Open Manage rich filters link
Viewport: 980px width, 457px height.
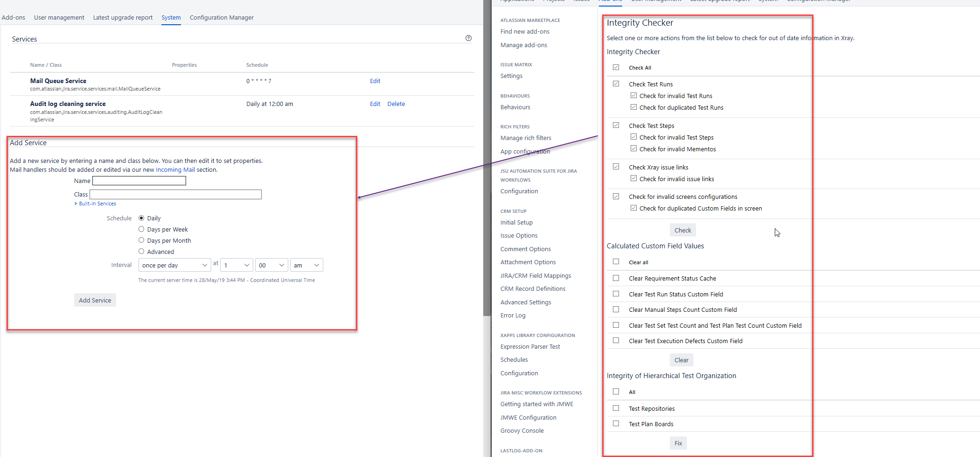[526, 138]
